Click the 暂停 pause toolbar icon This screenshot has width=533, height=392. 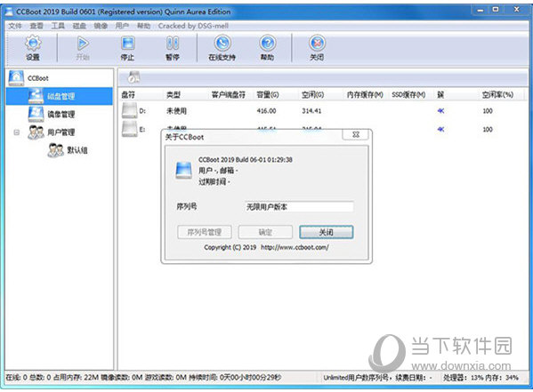pos(173,44)
